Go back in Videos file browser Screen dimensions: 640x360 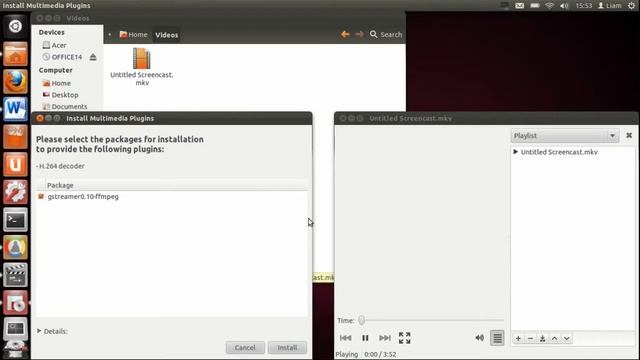(345, 34)
